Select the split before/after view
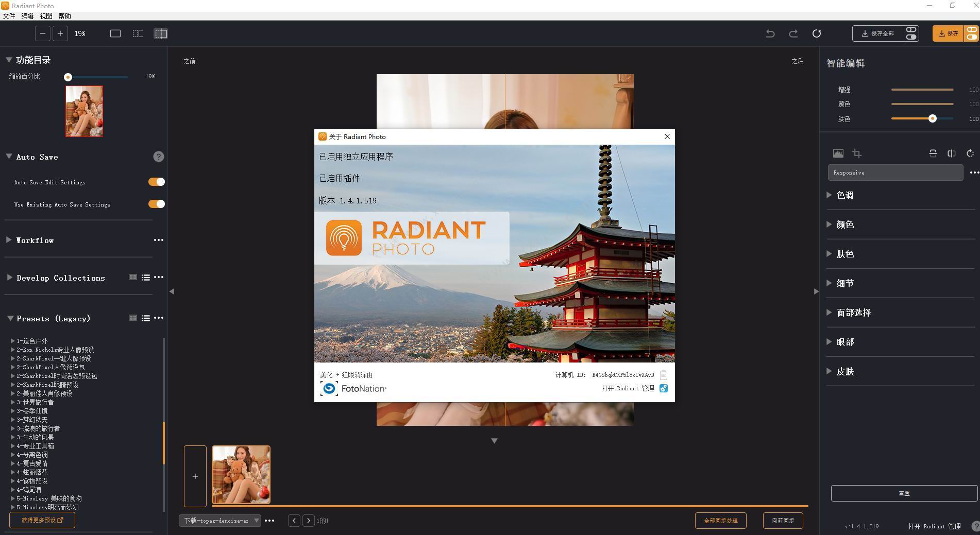The height and width of the screenshot is (535, 980). [x=161, y=33]
